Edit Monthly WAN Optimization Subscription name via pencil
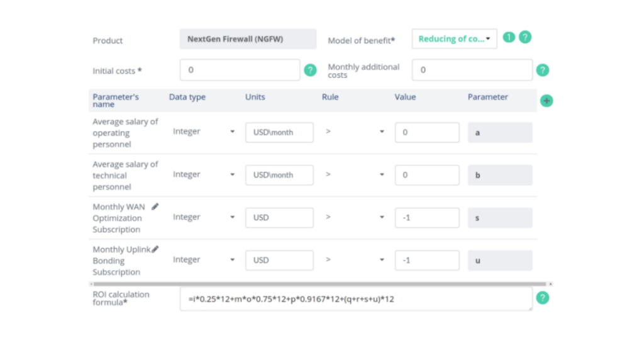644x338 pixels. pos(155,207)
